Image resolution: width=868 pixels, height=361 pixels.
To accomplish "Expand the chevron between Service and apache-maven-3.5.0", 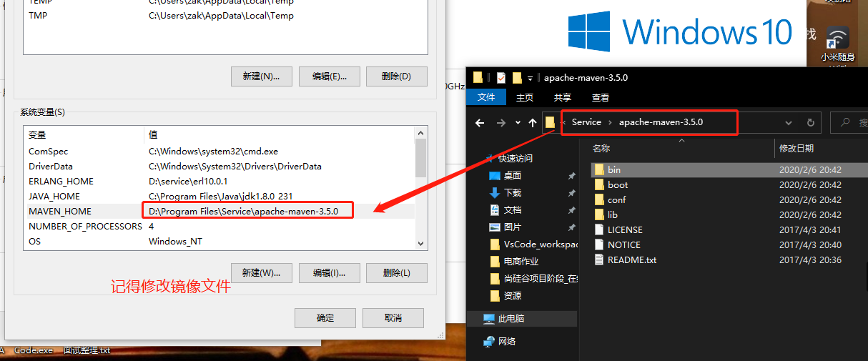I will (x=611, y=122).
